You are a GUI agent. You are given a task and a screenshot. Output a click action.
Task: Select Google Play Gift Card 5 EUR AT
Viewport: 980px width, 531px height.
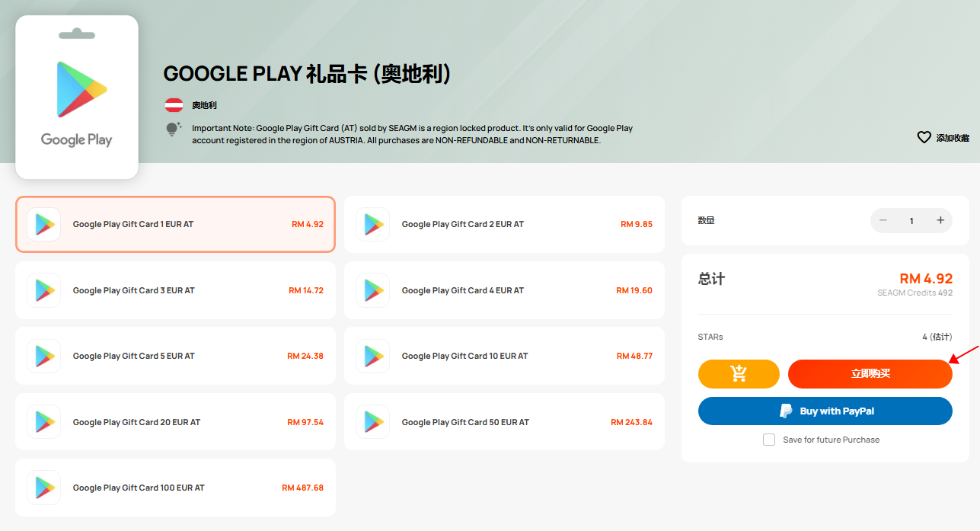[x=175, y=356]
